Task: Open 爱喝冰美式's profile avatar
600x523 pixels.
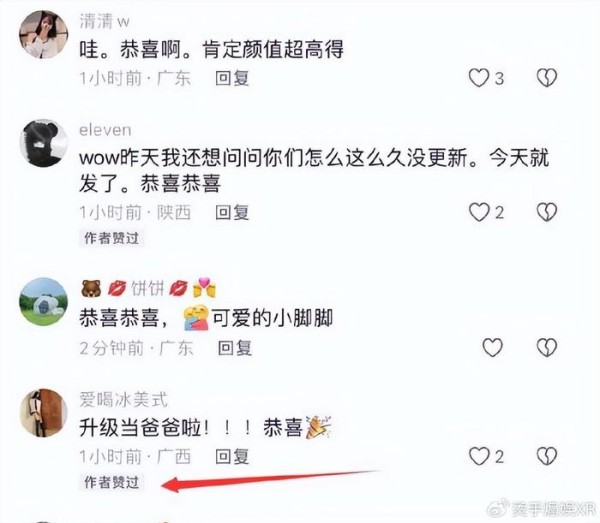Action: click(44, 413)
